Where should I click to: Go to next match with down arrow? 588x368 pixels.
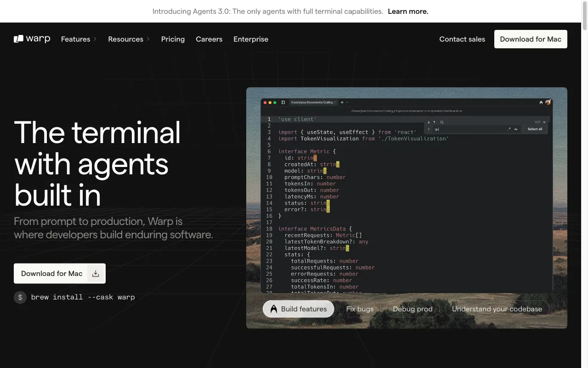429,122
